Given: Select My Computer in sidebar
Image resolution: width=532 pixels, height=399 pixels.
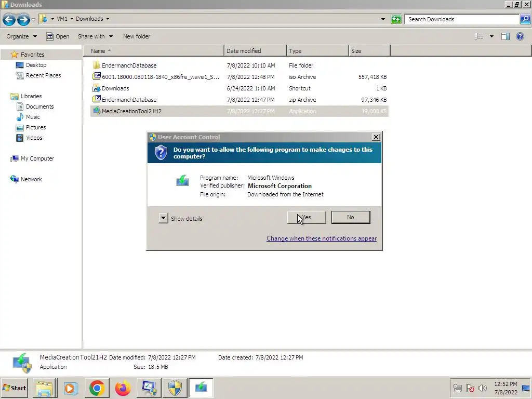Looking at the screenshot, I should (x=37, y=159).
